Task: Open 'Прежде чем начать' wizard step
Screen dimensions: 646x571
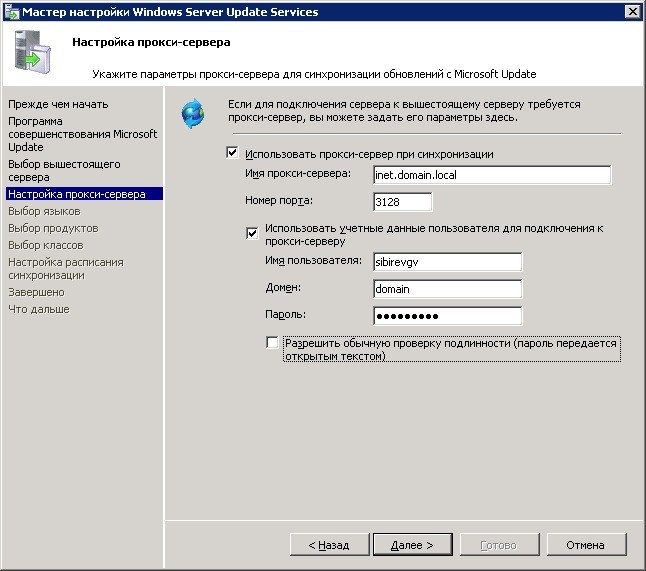Action: pyautogui.click(x=58, y=104)
